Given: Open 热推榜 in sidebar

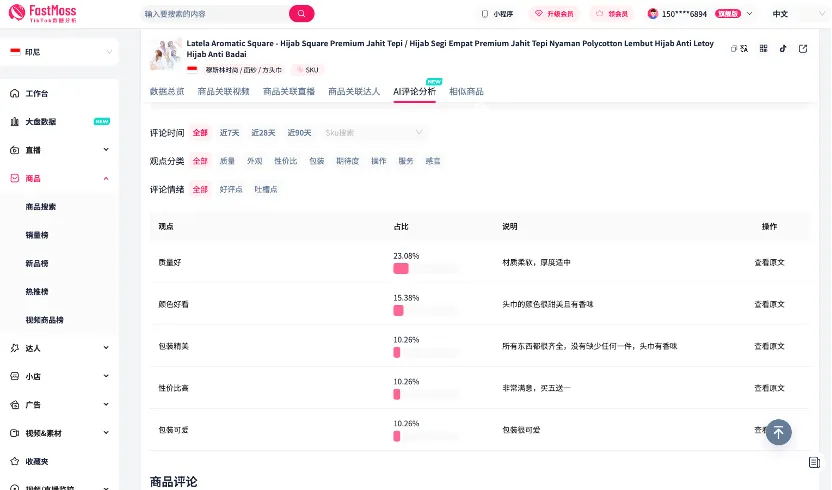Looking at the screenshot, I should (x=37, y=291).
